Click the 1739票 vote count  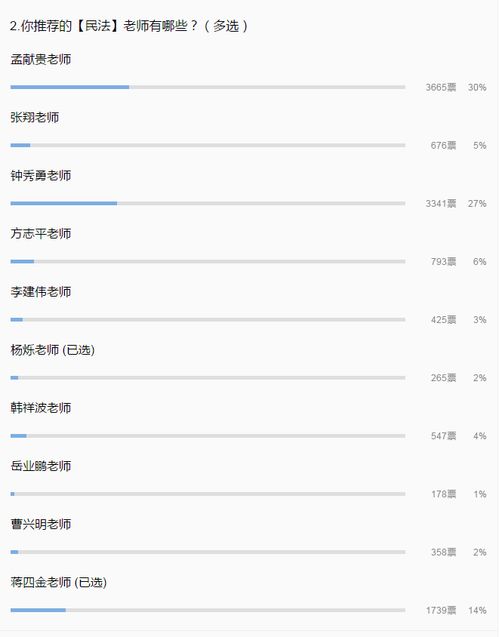(441, 611)
